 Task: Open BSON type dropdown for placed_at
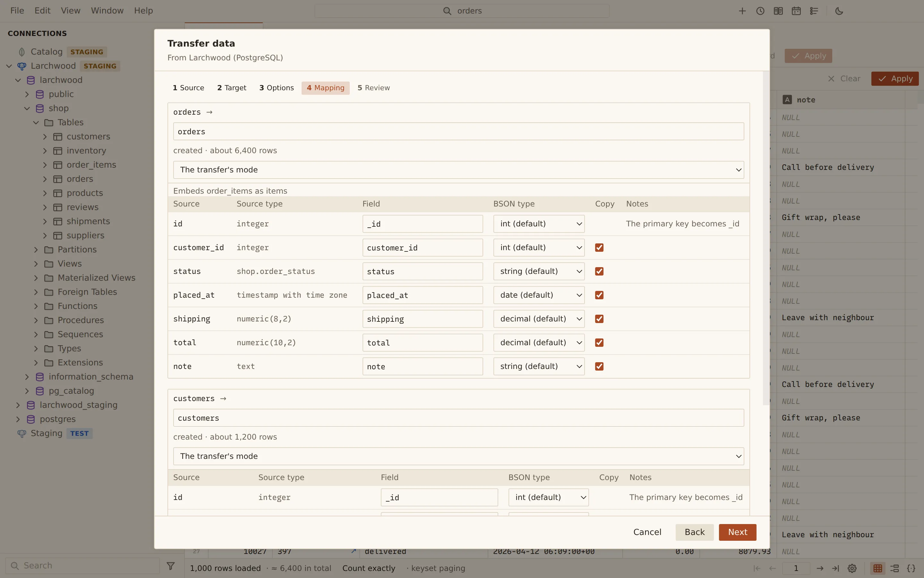[539, 295]
